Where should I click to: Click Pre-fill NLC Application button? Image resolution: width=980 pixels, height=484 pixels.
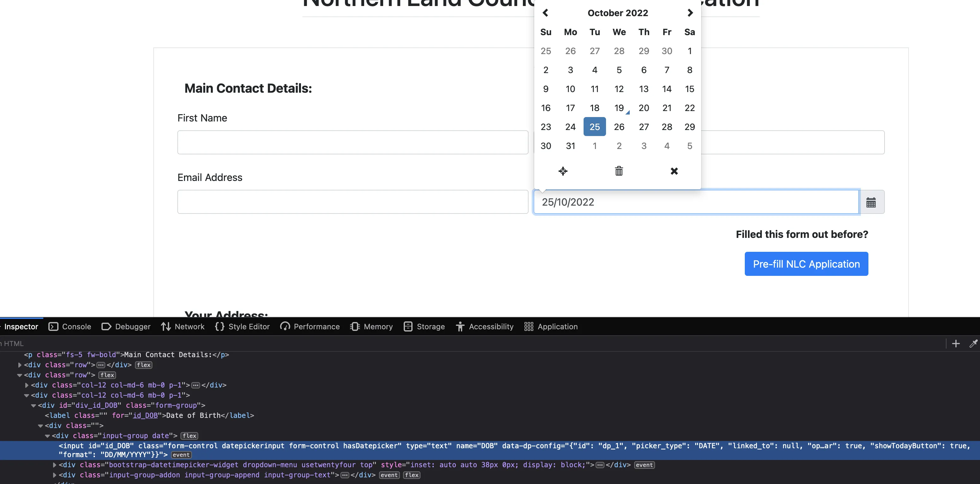coord(806,264)
